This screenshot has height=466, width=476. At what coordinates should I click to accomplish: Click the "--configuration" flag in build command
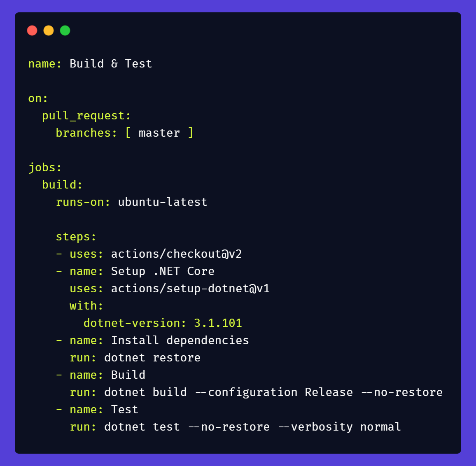[x=246, y=392]
